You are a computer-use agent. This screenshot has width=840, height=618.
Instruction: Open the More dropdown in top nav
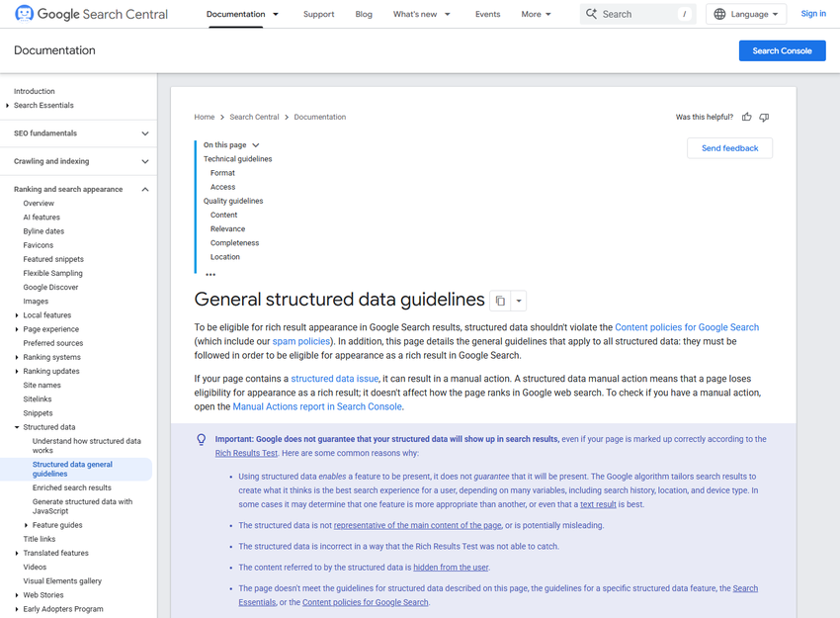tap(536, 15)
